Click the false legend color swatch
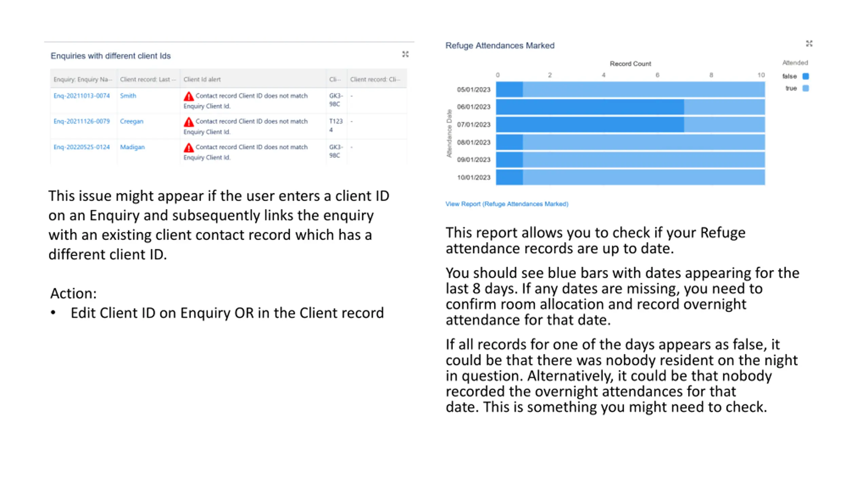Viewport: 868px width, 488px height. [806, 76]
